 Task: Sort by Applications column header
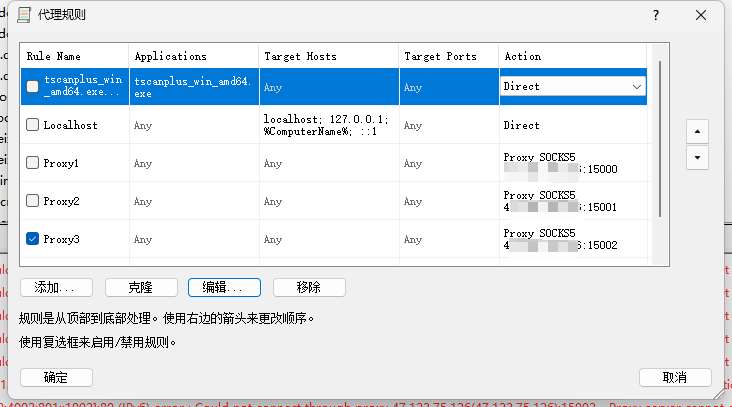(194, 56)
